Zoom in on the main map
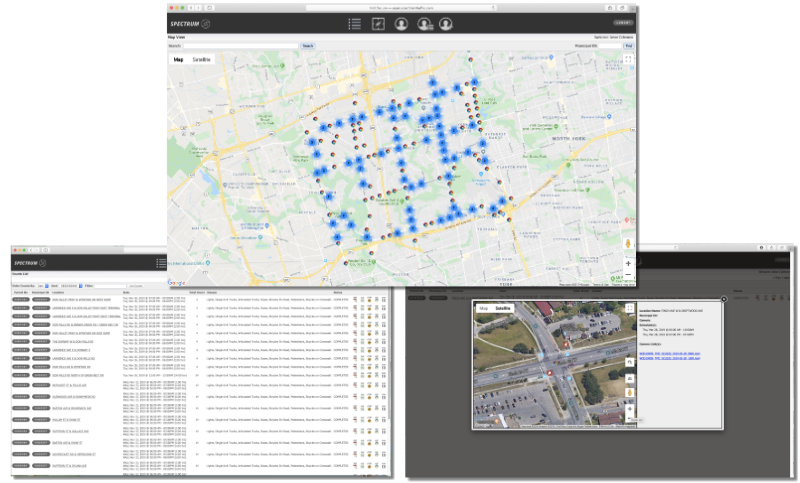The height and width of the screenshot is (483, 800). coord(627,263)
